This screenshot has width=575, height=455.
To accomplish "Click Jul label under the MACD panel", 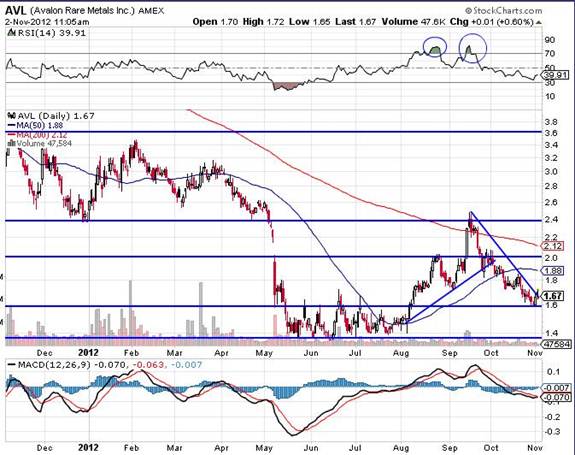I will pyautogui.click(x=355, y=448).
